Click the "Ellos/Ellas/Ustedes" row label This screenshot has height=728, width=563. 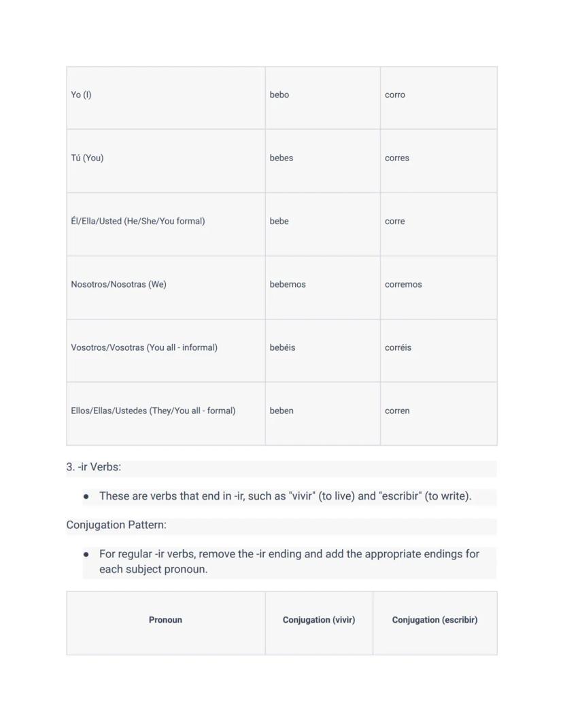pyautogui.click(x=153, y=411)
